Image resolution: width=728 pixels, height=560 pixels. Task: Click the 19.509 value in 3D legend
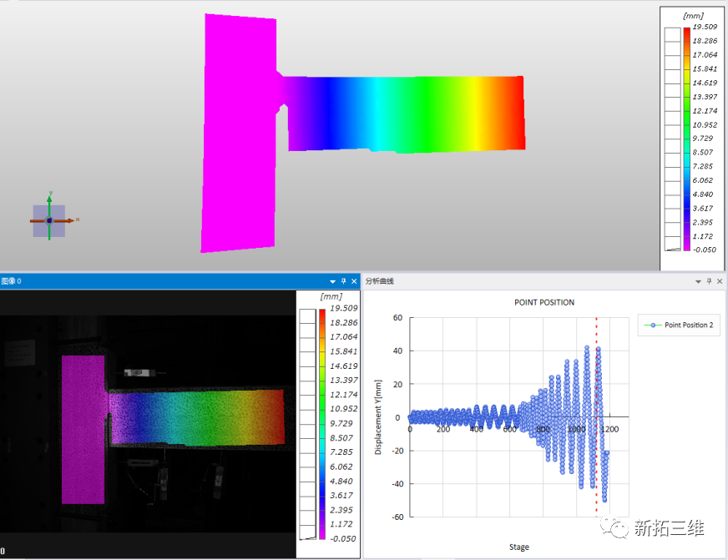point(705,27)
